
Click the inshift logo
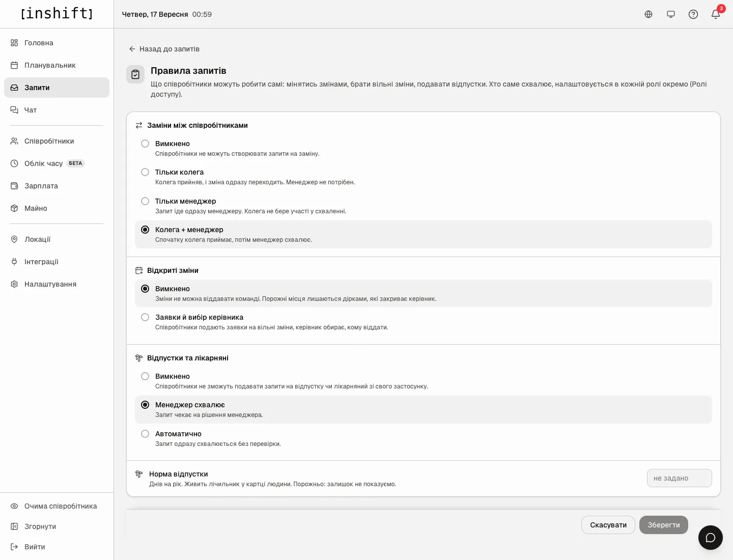click(57, 13)
